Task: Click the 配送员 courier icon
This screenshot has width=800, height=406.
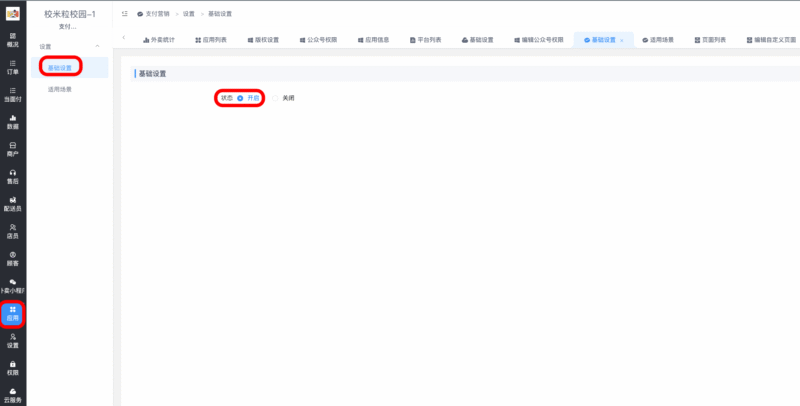Action: (12, 203)
